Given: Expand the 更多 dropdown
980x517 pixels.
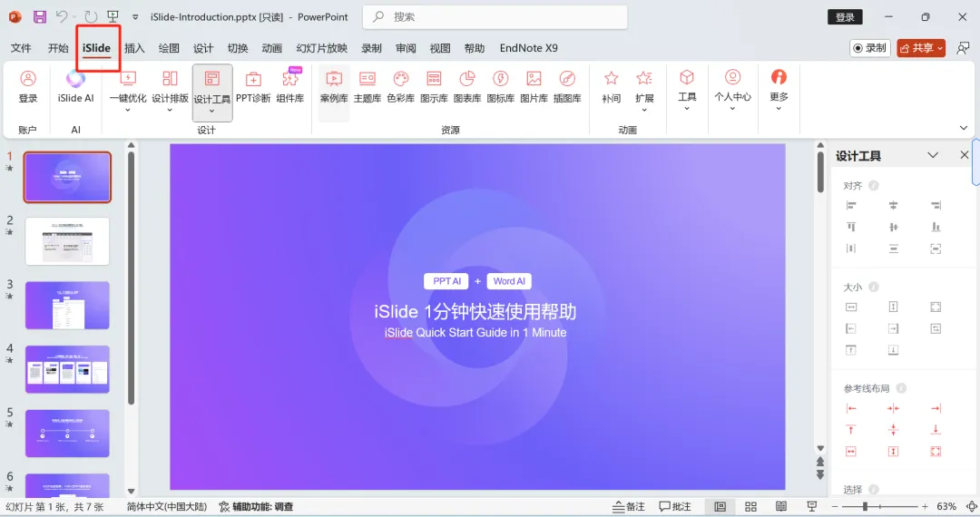Looking at the screenshot, I should [x=779, y=109].
